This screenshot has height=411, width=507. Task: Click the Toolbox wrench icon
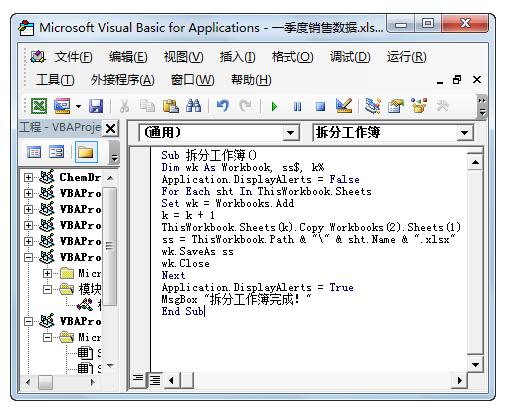click(x=442, y=106)
